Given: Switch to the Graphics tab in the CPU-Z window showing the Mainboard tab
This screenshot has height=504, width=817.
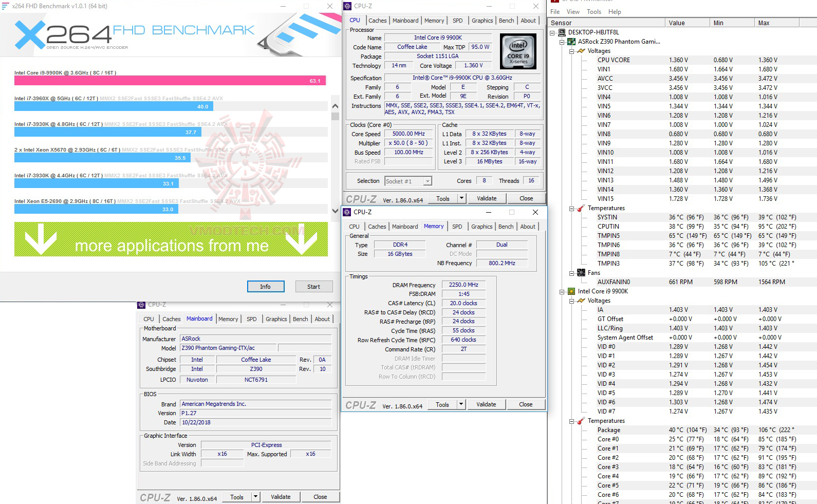Looking at the screenshot, I should (276, 319).
